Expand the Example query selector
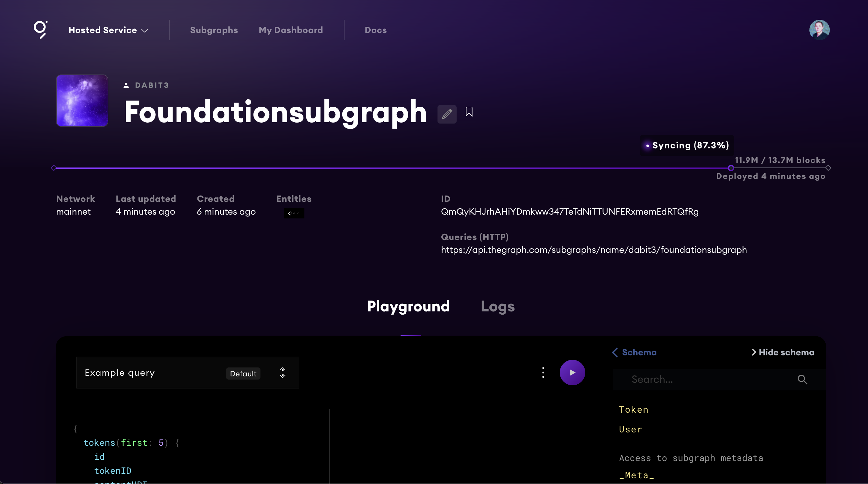Screen dimensions: 868x484 (x=282, y=373)
